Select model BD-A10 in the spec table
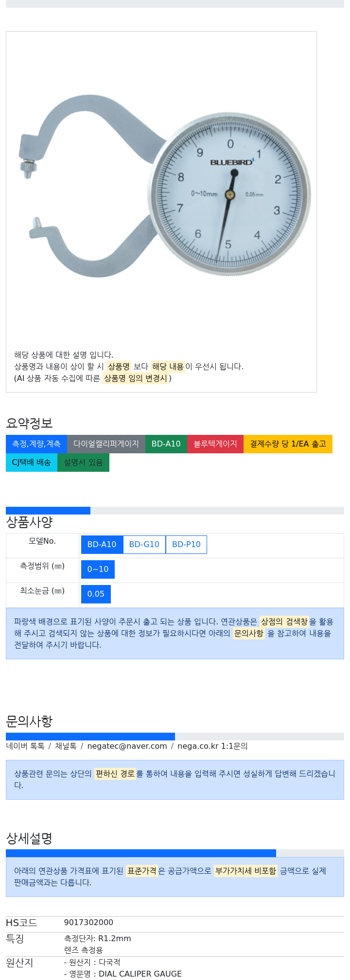350x980 pixels. coord(102,545)
